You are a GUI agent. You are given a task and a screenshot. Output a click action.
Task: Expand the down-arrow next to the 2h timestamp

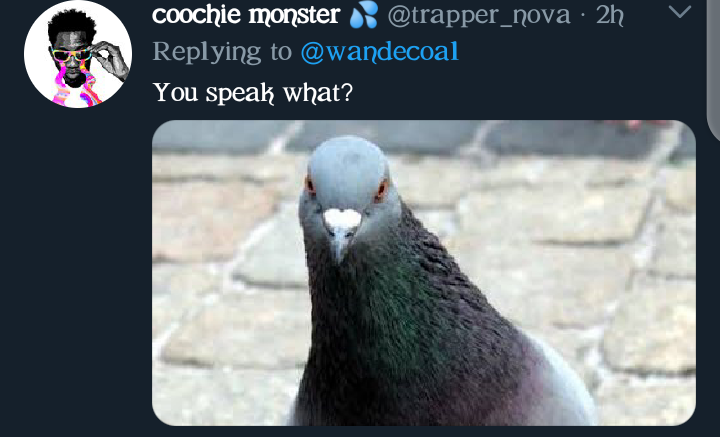click(x=680, y=12)
